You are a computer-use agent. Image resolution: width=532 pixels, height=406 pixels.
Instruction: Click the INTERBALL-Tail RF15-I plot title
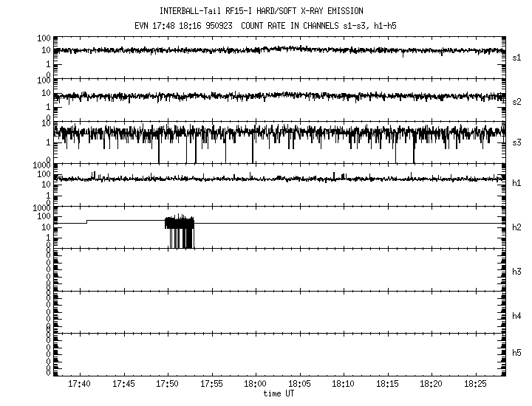tap(266, 11)
